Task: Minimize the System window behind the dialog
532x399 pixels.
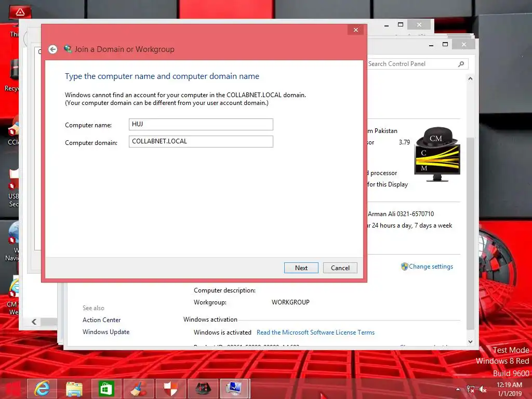Action: pyautogui.click(x=431, y=45)
